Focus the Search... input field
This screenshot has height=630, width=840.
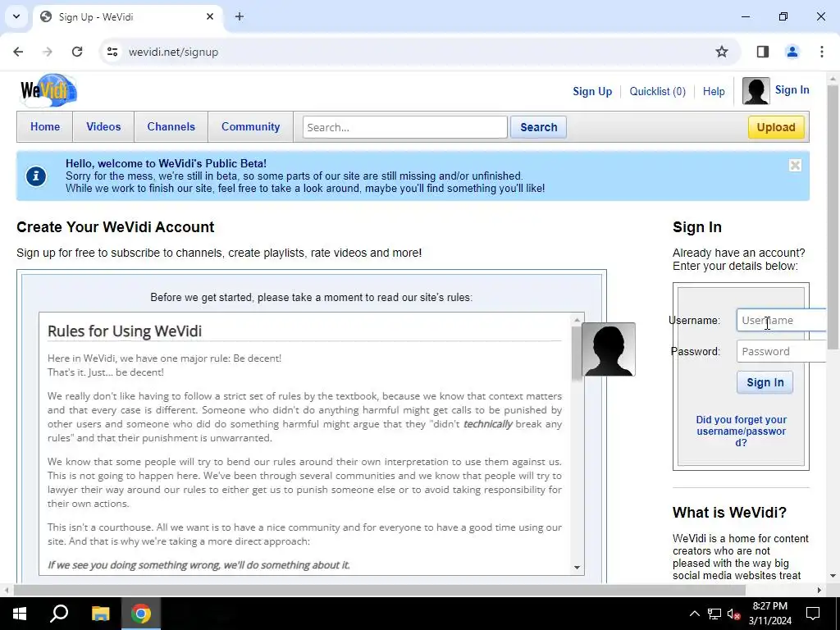[x=405, y=127]
